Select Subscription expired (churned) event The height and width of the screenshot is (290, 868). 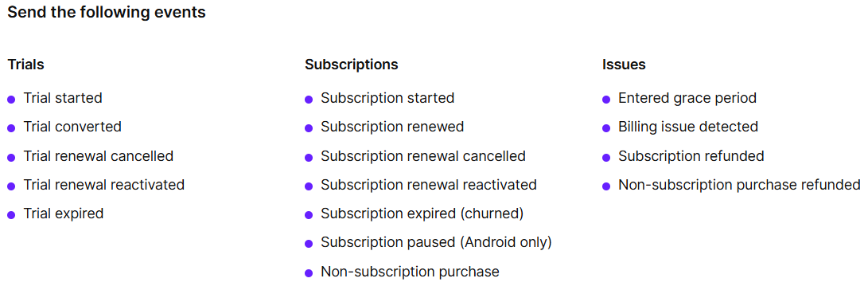click(422, 214)
